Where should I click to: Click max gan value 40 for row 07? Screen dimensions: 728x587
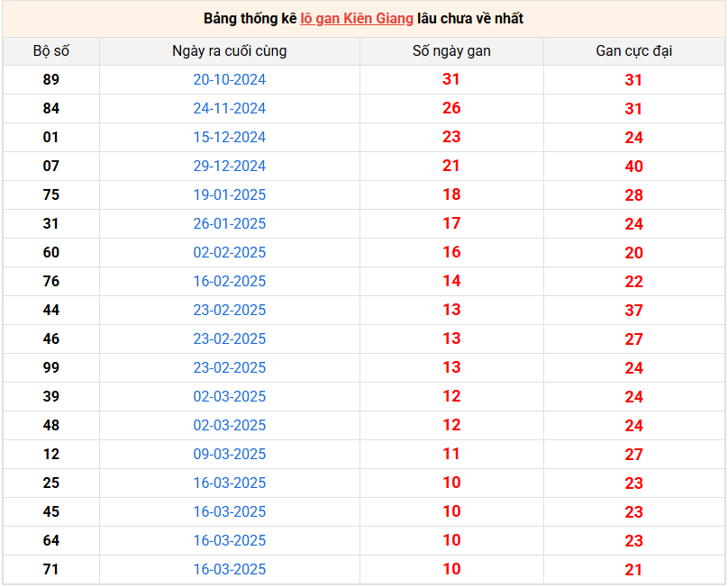click(633, 167)
